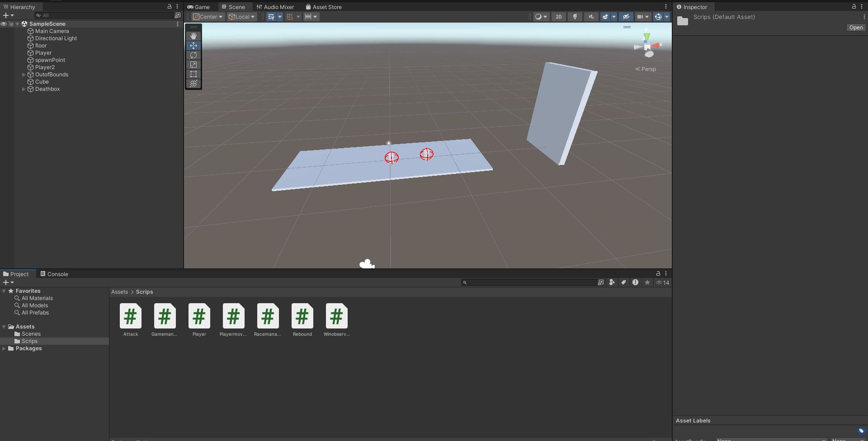Switch to the Console tab
The height and width of the screenshot is (441, 868).
pyautogui.click(x=54, y=274)
